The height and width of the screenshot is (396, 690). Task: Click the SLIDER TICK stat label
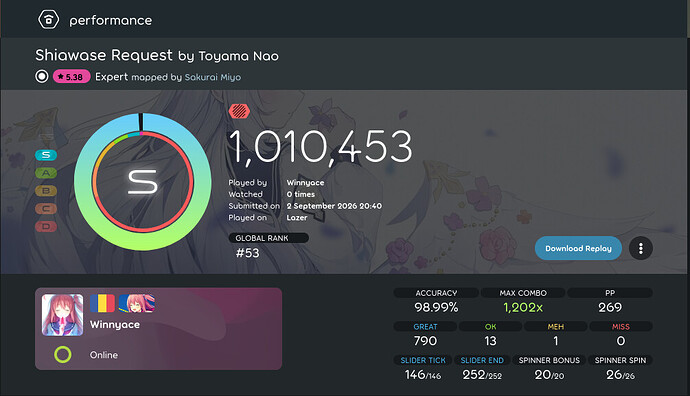(423, 360)
